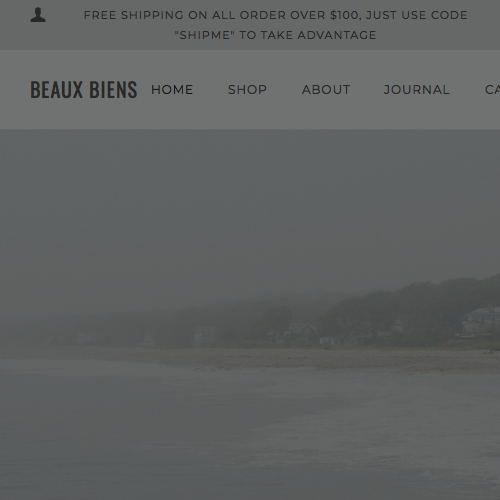
Task: Select ABOUT in the navigation
Action: (x=326, y=90)
